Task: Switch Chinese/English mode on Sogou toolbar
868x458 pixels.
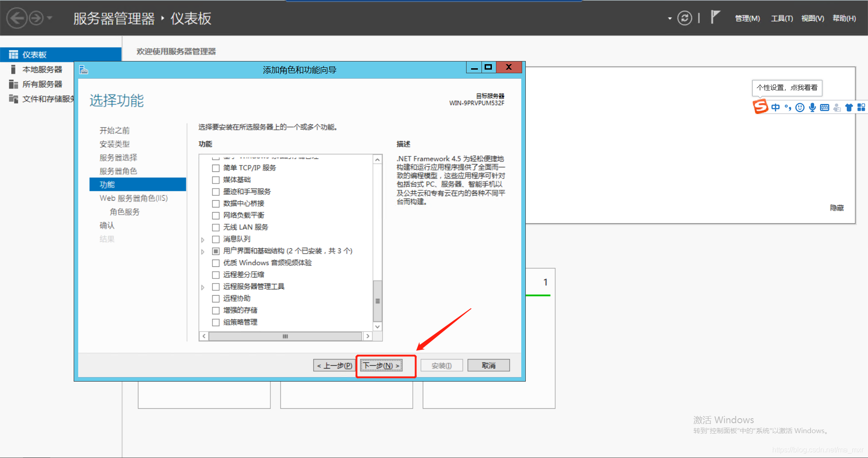Action: point(776,107)
